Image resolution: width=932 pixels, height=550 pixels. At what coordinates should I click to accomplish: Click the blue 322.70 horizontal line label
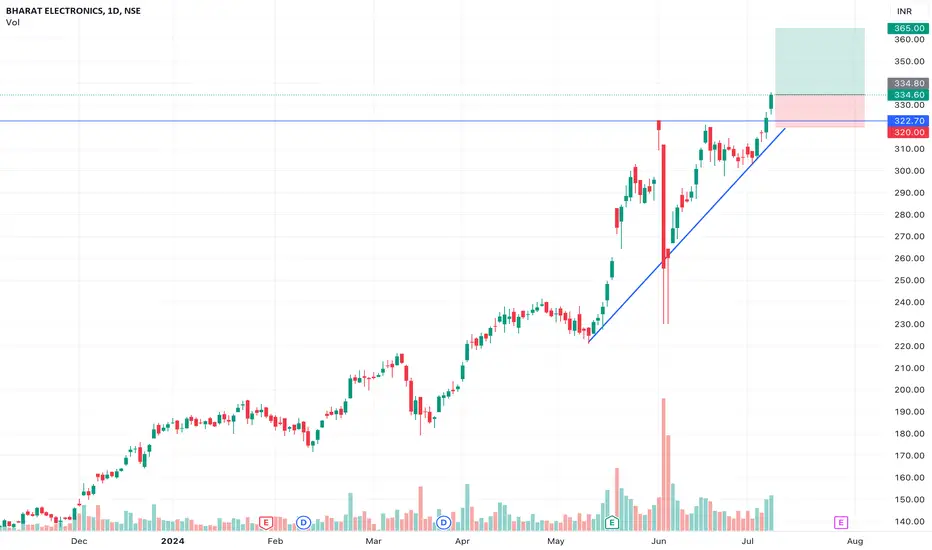click(x=908, y=121)
